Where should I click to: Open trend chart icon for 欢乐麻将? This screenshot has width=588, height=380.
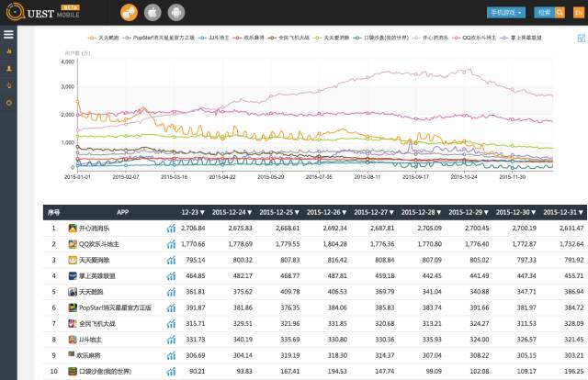point(171,355)
